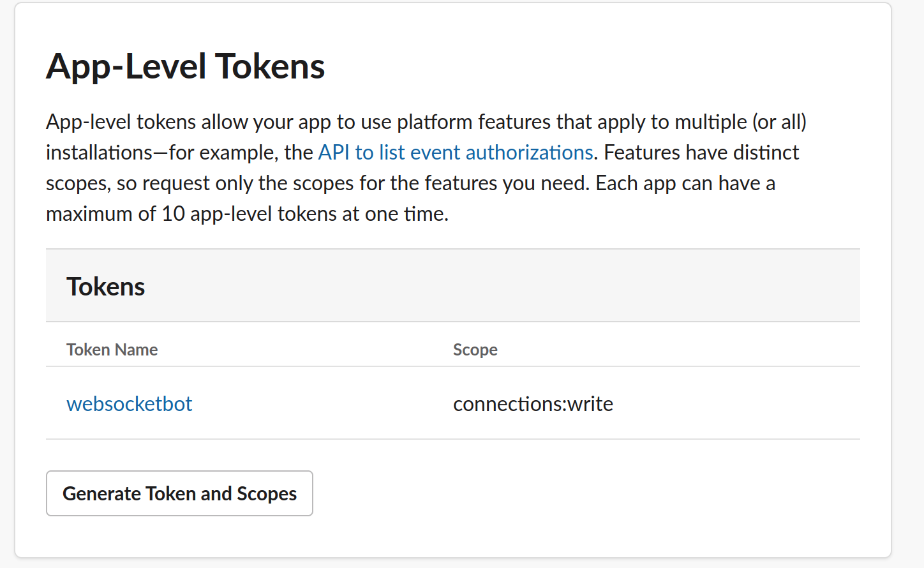Click the App-Level Tokens heading
Viewport: 924px width, 568px height.
pos(185,66)
